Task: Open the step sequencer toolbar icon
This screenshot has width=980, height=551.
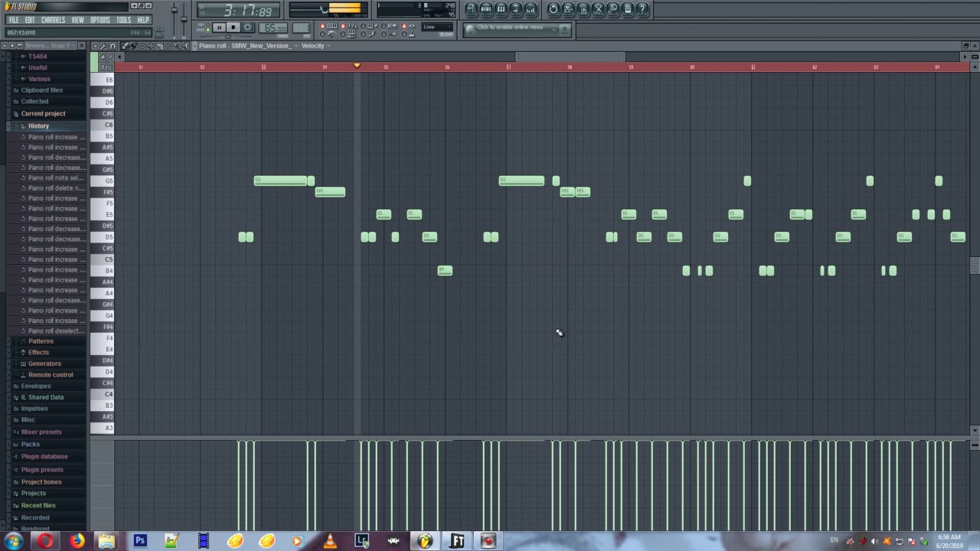Action: tap(486, 9)
